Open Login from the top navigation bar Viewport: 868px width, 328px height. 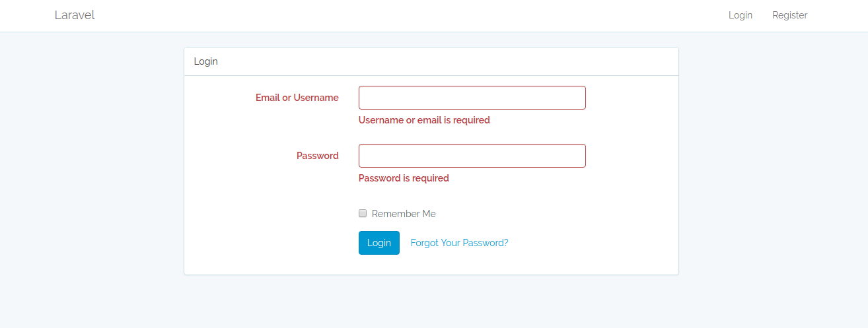(740, 15)
